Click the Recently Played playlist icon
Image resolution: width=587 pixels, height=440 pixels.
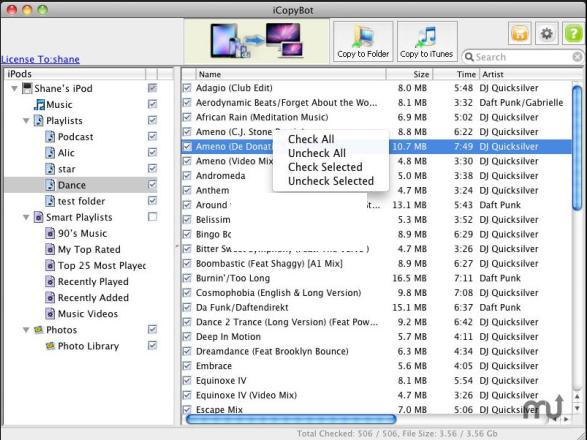[x=50, y=282]
